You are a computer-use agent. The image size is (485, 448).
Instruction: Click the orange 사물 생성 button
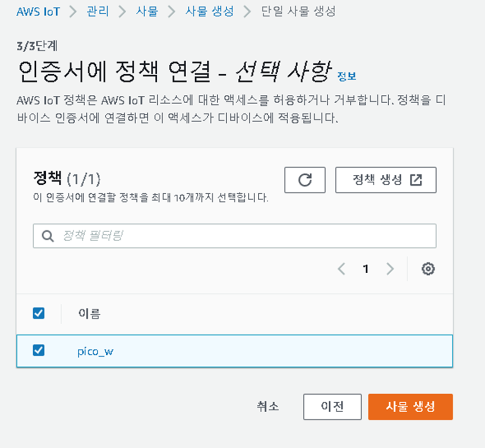(x=410, y=406)
